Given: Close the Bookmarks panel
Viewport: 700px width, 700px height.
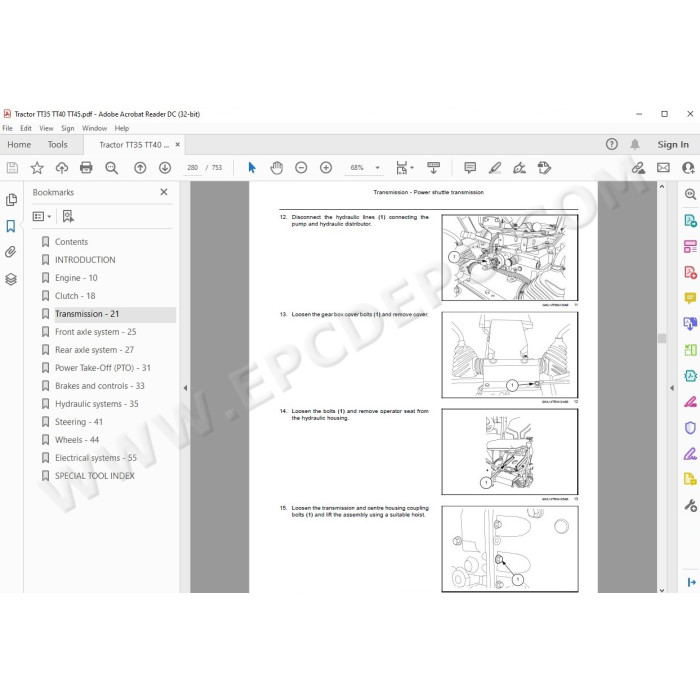Looking at the screenshot, I should pyautogui.click(x=164, y=192).
